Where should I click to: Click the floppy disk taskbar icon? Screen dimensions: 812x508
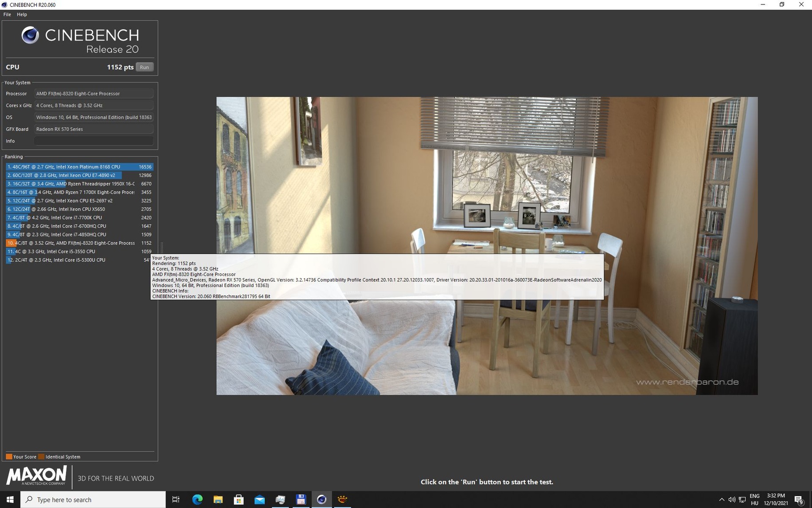click(x=301, y=500)
